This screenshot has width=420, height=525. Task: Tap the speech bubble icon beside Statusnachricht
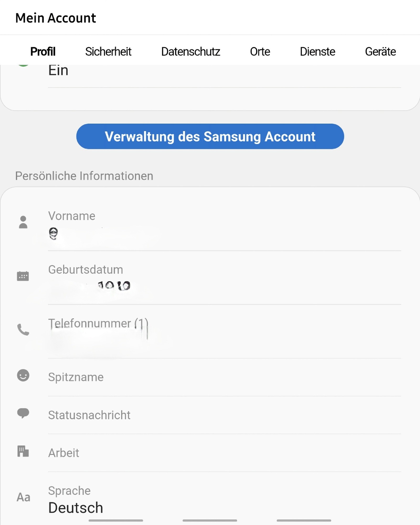click(23, 413)
